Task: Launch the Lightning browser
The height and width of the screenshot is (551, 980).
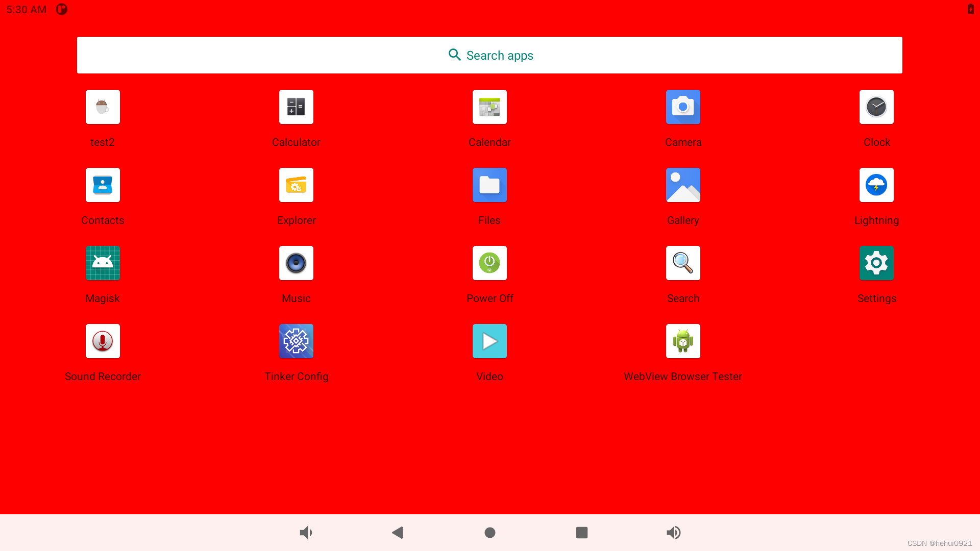Action: [876, 185]
